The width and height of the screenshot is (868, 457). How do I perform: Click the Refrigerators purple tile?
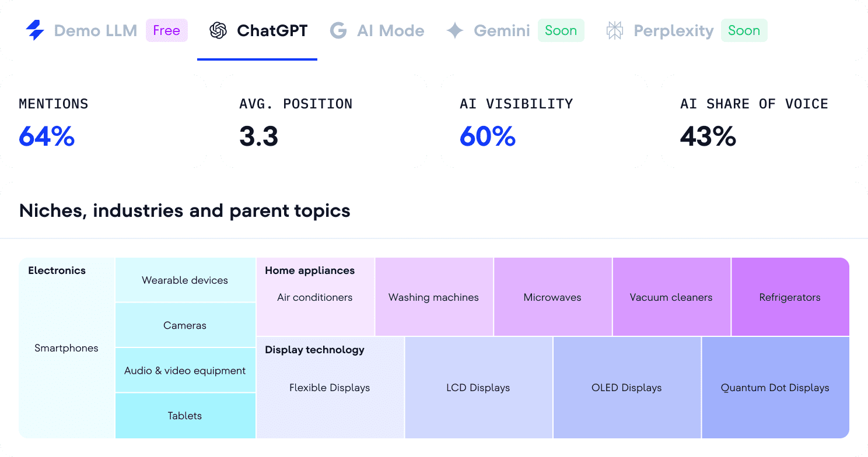(790, 297)
